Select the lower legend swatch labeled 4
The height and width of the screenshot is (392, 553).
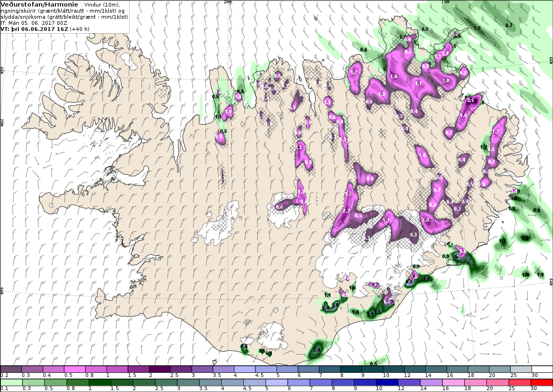coord(232,383)
